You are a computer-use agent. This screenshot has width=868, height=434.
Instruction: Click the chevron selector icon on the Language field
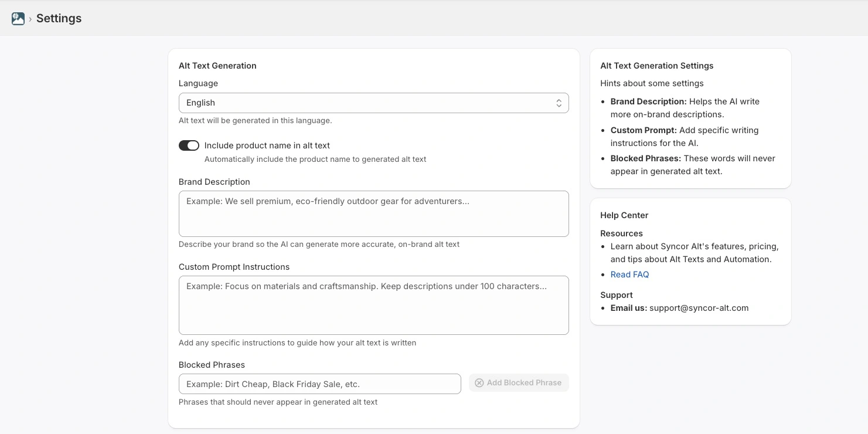559,103
